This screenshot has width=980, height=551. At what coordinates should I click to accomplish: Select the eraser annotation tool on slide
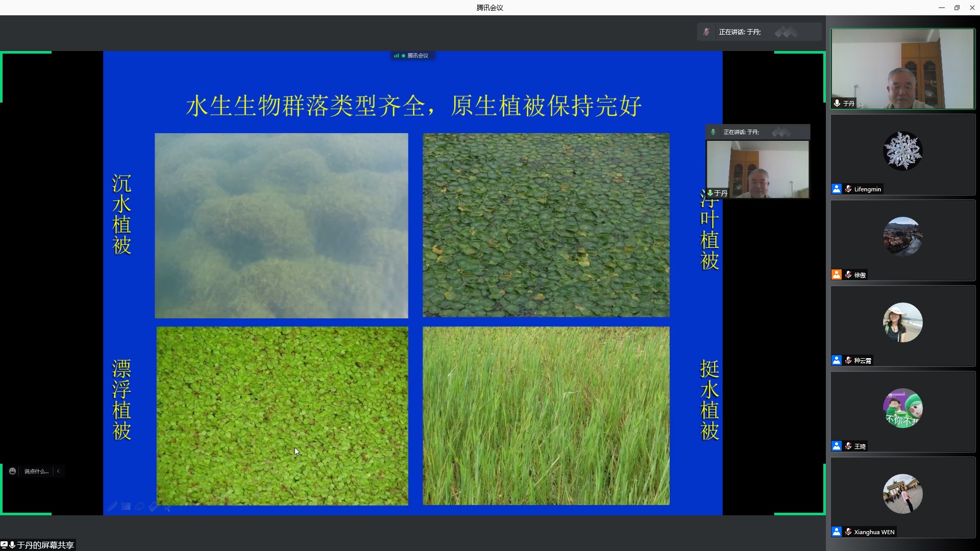pos(153,506)
